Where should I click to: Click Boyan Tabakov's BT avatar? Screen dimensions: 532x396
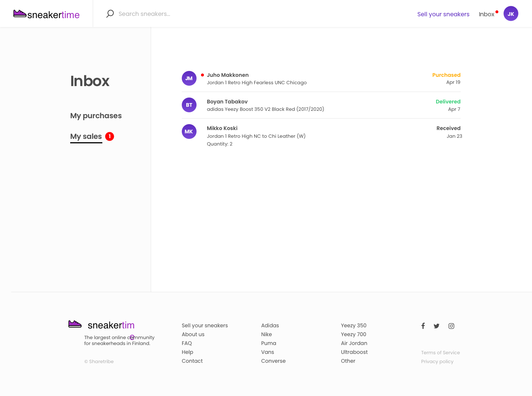click(189, 105)
